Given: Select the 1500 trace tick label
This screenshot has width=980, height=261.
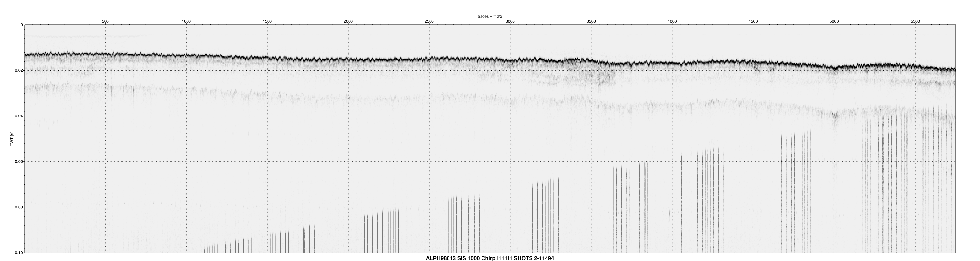Looking at the screenshot, I should point(267,21).
